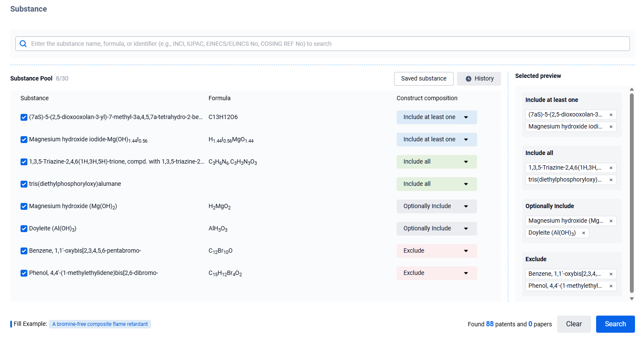
Task: Remove Phenol, 4,4'-(1-methylethyl… tag from Exclude
Action: tap(611, 286)
